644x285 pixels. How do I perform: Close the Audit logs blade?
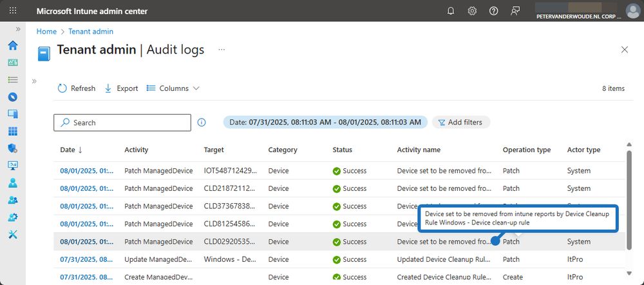point(624,50)
